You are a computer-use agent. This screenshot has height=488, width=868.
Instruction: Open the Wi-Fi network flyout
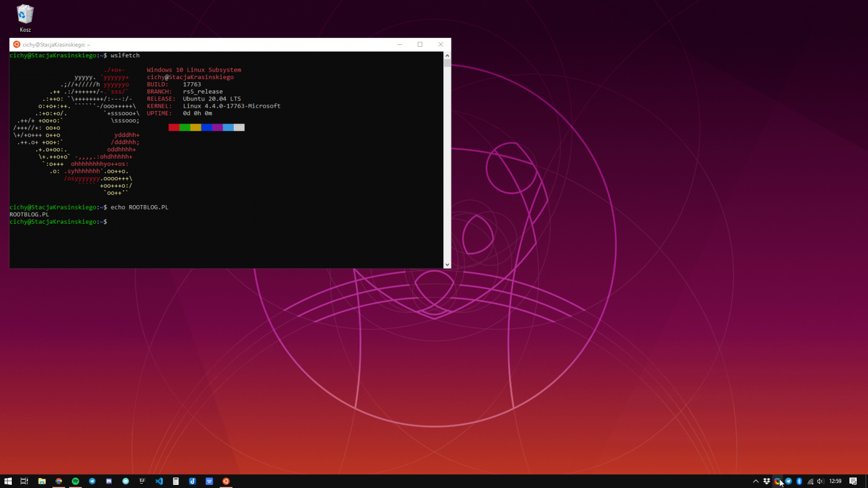point(810,481)
